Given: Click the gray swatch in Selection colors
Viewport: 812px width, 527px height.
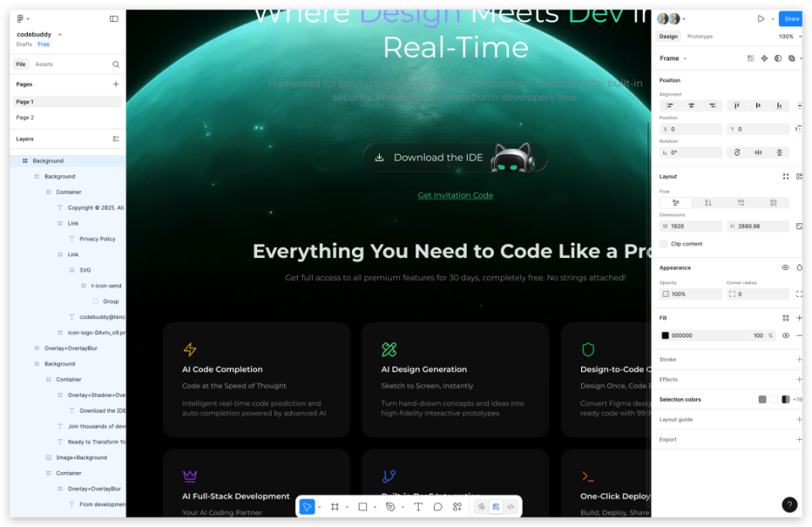Looking at the screenshot, I should tap(762, 399).
